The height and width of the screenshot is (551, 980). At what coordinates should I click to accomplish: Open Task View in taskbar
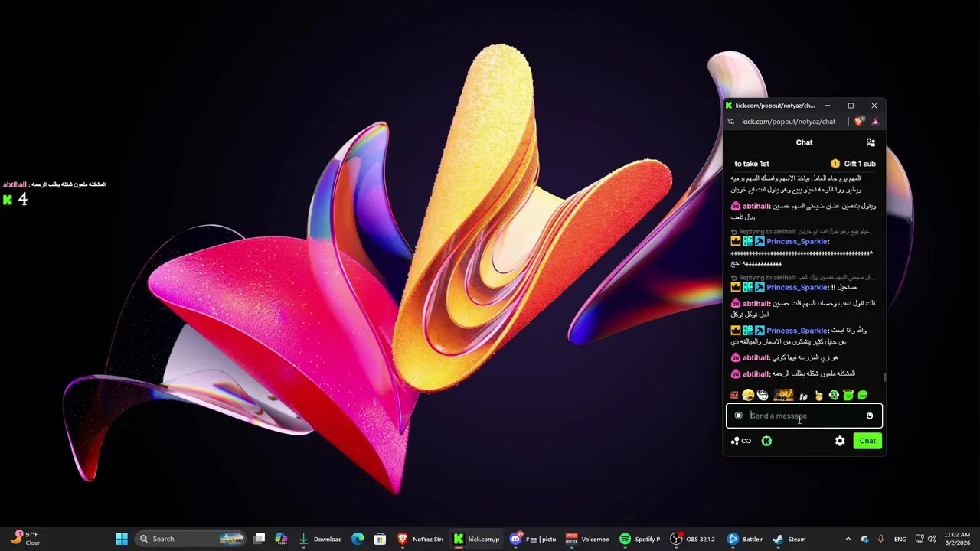[x=260, y=539]
